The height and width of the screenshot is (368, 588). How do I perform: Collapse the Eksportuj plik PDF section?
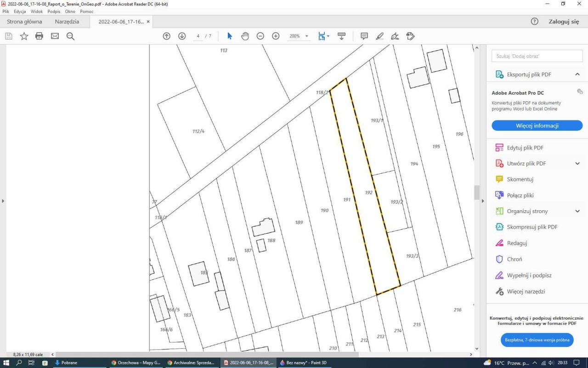(577, 75)
